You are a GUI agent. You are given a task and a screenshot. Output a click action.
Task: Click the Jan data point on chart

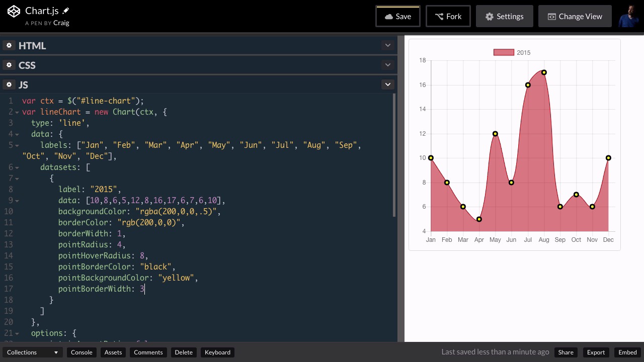[x=431, y=158]
